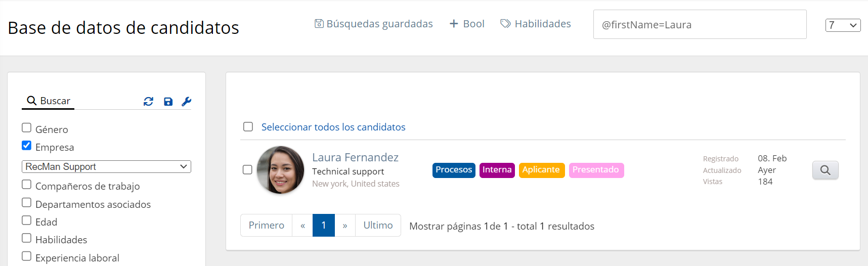The image size is (868, 266).
Task: Jump to Ultimo pagination page
Action: click(378, 226)
